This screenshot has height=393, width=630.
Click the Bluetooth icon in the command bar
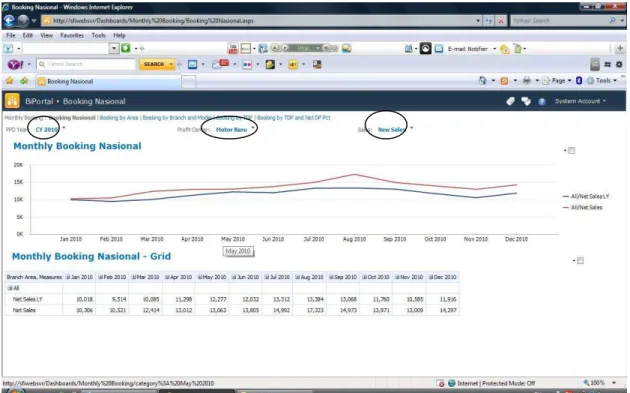579,80
